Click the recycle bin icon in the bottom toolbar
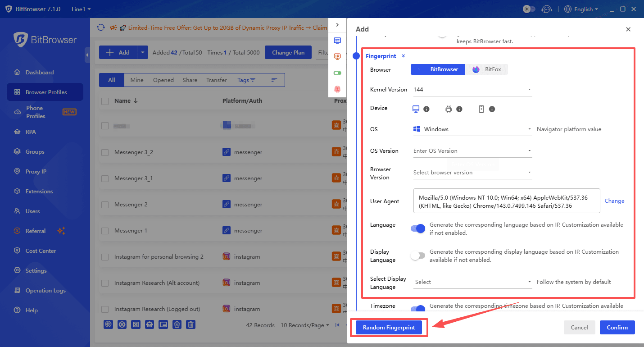This screenshot has height=347, width=644. 177,324
